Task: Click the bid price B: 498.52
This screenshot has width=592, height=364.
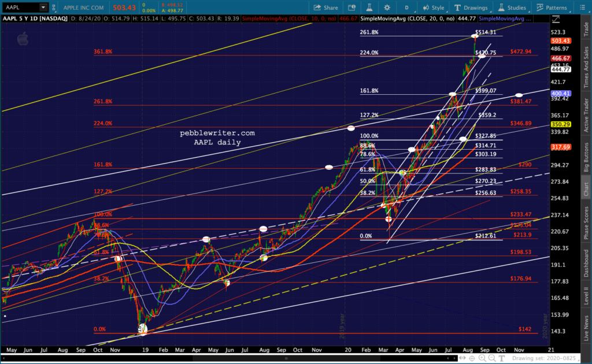Action: (172, 5)
